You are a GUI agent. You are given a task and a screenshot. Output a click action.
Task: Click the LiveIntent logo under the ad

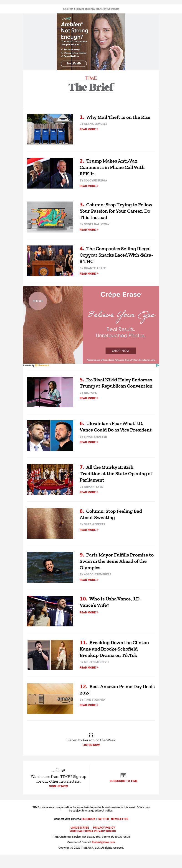(x=42, y=365)
